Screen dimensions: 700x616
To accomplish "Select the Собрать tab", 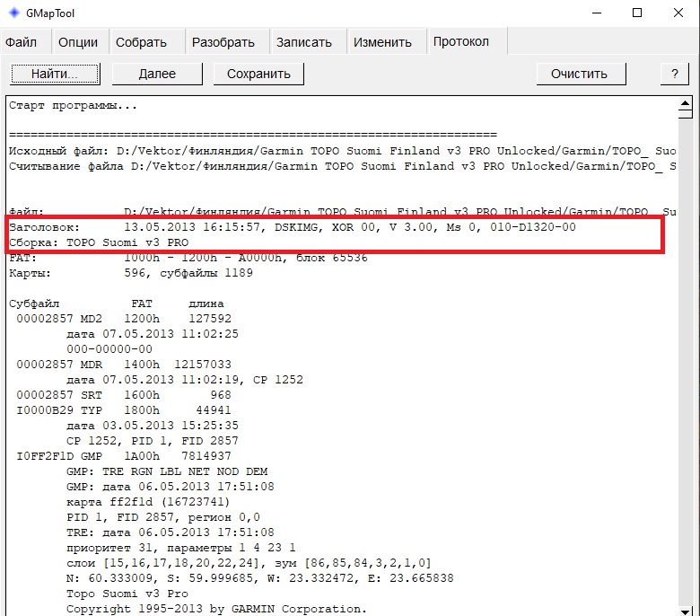I will point(142,42).
